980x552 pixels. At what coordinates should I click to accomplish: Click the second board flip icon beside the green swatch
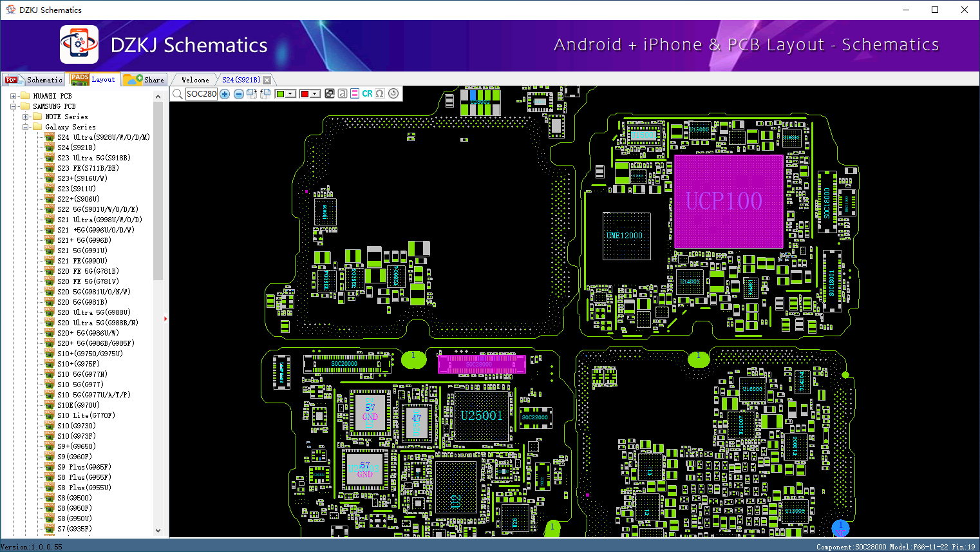pyautogui.click(x=265, y=94)
